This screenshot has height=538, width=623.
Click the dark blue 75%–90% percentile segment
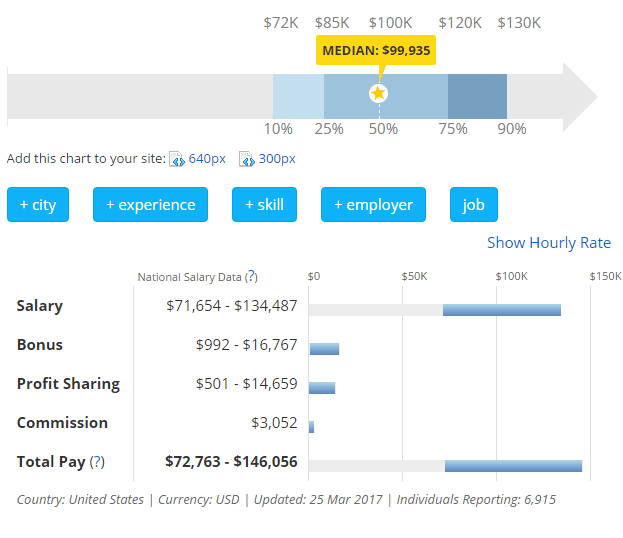coord(477,96)
